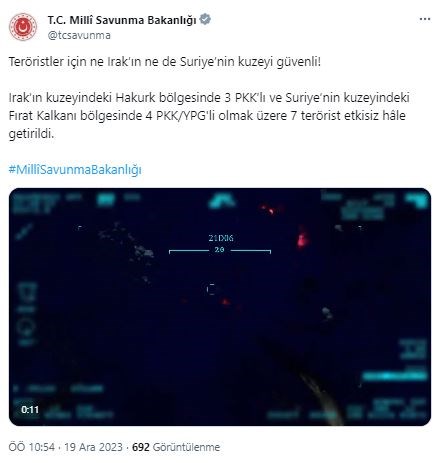
Task: Click the word "Hakurk" in the tweet
Action: coord(135,98)
